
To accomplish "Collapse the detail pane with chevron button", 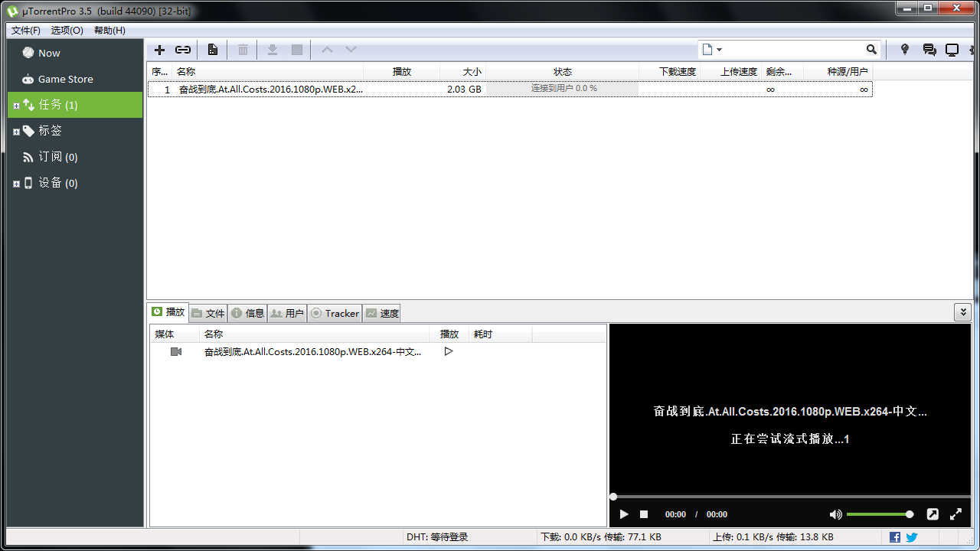I will 962,312.
